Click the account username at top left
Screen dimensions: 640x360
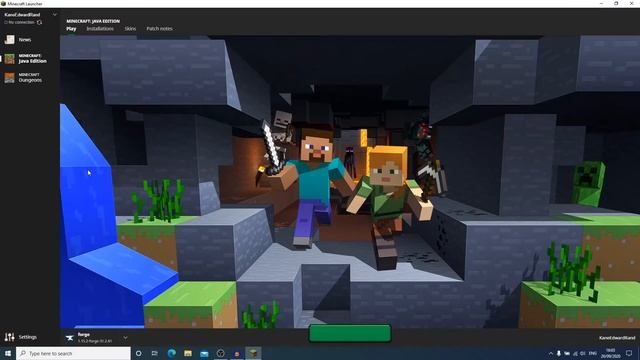pyautogui.click(x=22, y=15)
